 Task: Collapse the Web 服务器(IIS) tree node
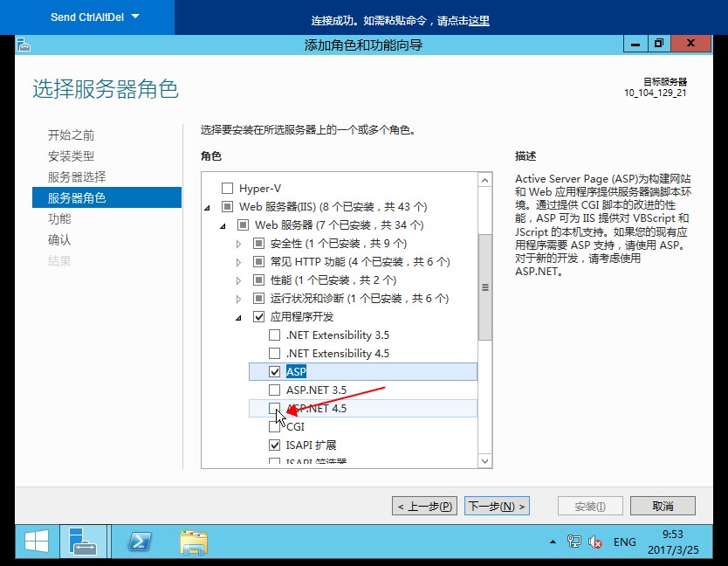207,207
